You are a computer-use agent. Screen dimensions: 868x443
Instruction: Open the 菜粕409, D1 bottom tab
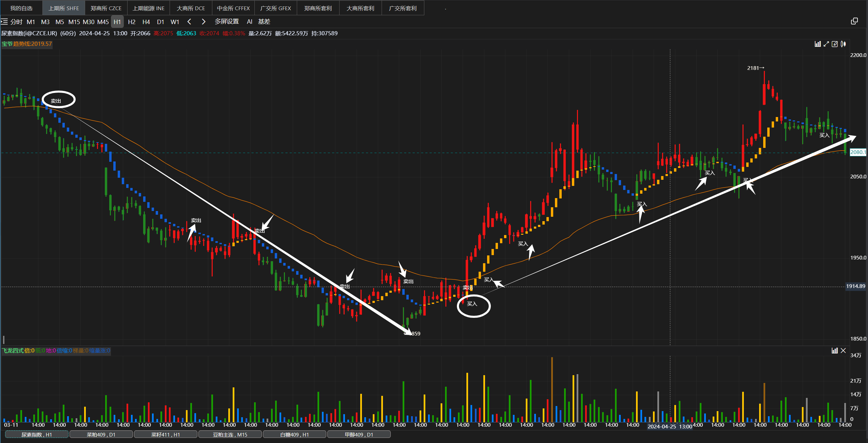click(x=101, y=434)
